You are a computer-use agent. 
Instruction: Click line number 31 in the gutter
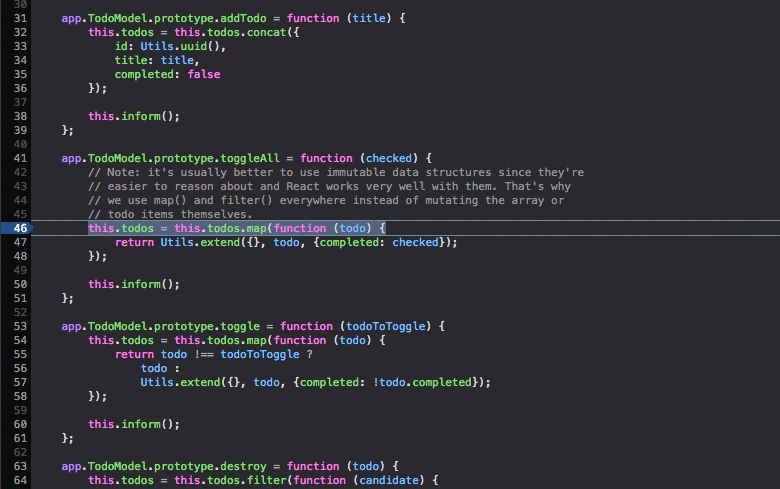pyautogui.click(x=20, y=18)
